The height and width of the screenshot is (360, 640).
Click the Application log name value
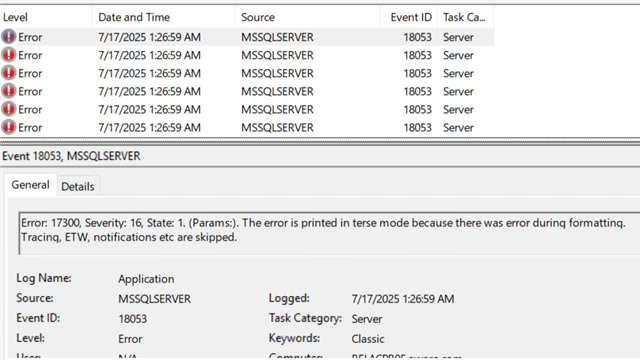coord(146,279)
